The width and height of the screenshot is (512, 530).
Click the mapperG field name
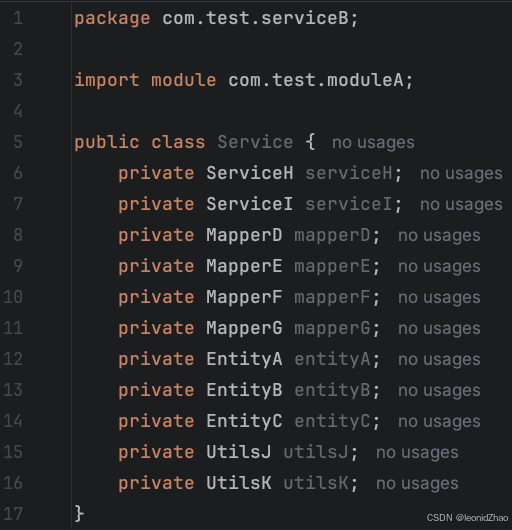(332, 328)
